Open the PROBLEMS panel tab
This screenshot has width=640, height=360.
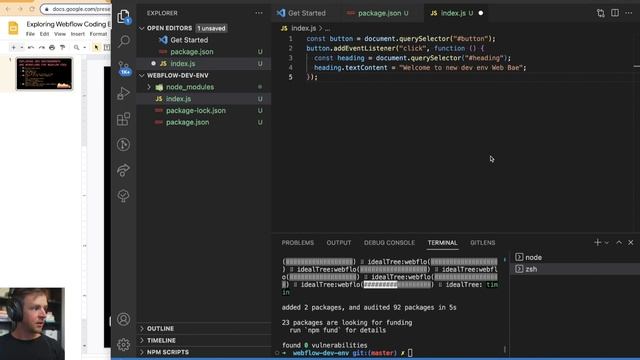click(x=298, y=242)
